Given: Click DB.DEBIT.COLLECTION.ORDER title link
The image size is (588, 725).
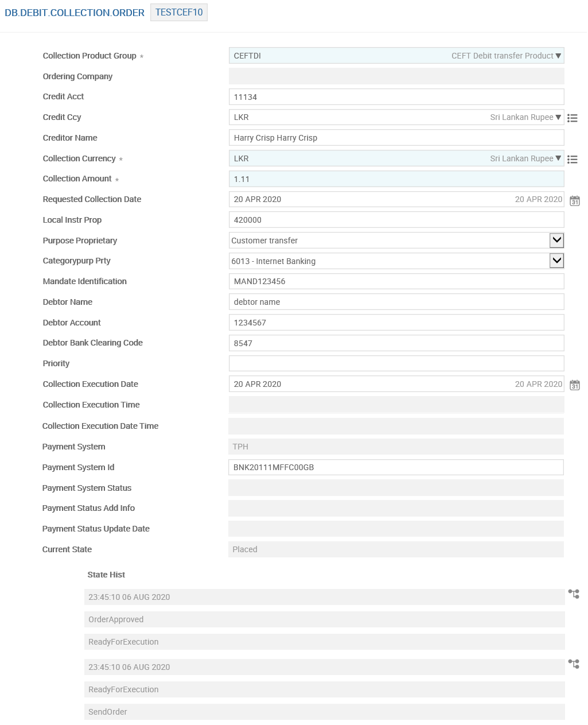Looking at the screenshot, I should pyautogui.click(x=75, y=13).
